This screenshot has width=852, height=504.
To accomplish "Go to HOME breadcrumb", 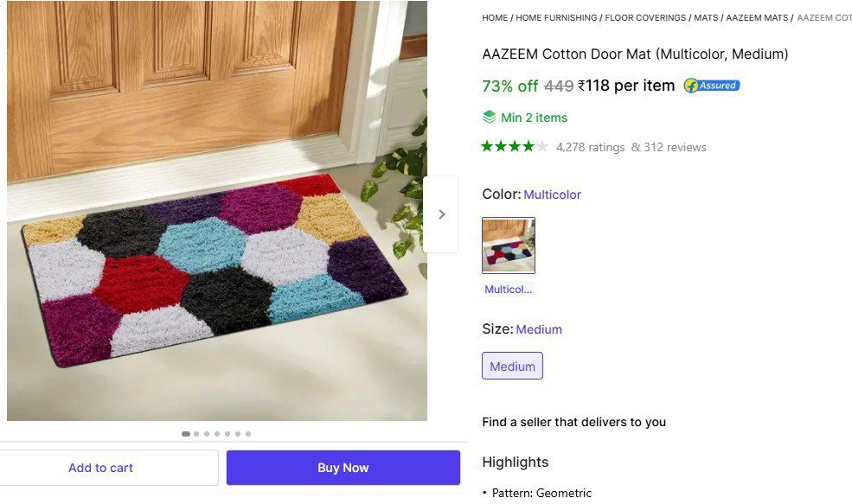I will 495,17.
